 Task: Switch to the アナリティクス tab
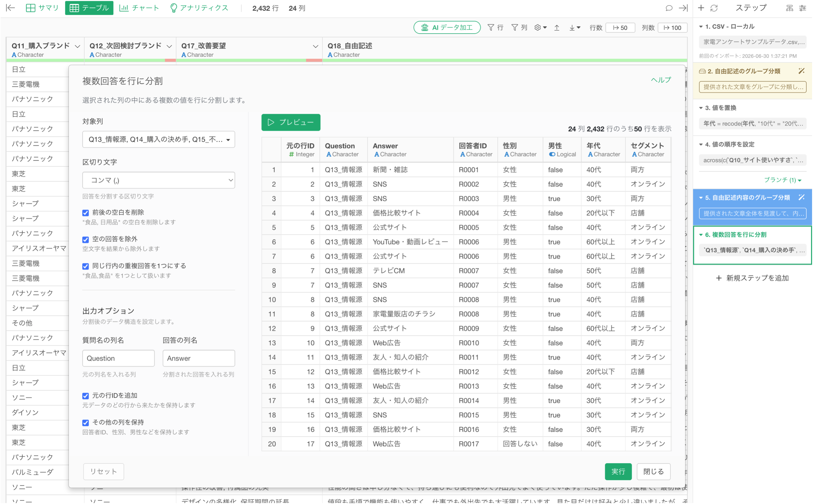[x=200, y=8]
